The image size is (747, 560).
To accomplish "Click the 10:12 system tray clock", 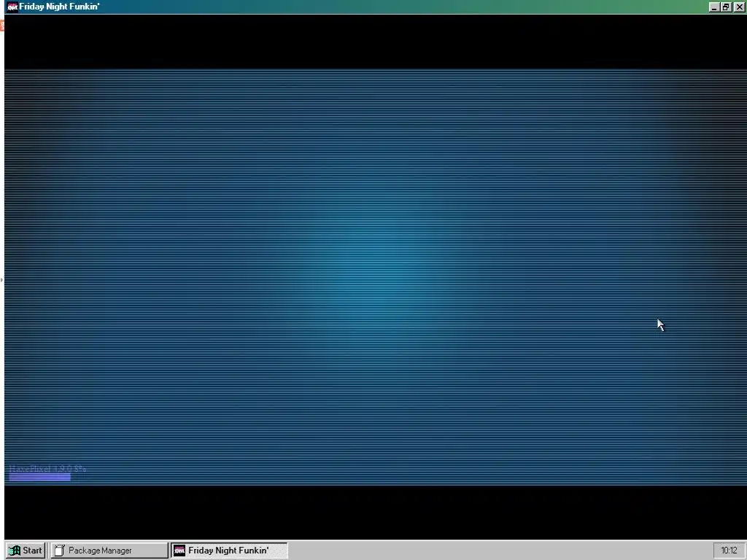I will coord(729,550).
